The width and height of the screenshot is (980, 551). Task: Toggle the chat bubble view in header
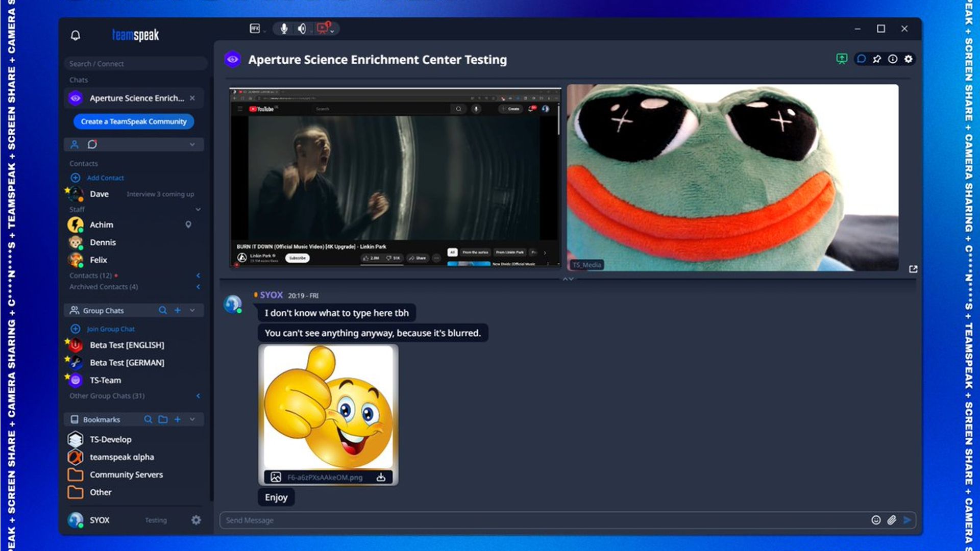tap(862, 59)
